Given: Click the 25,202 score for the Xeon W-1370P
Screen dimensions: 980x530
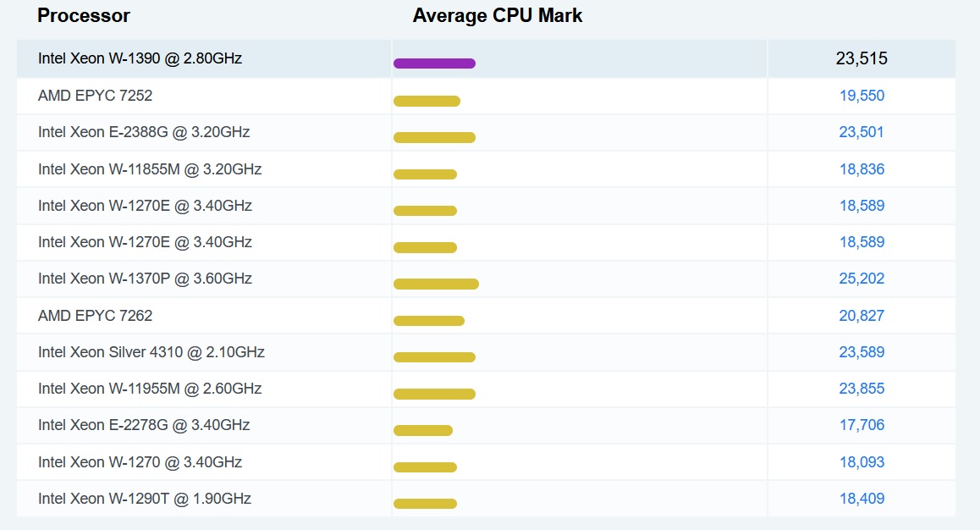Looking at the screenshot, I should coord(862,279).
